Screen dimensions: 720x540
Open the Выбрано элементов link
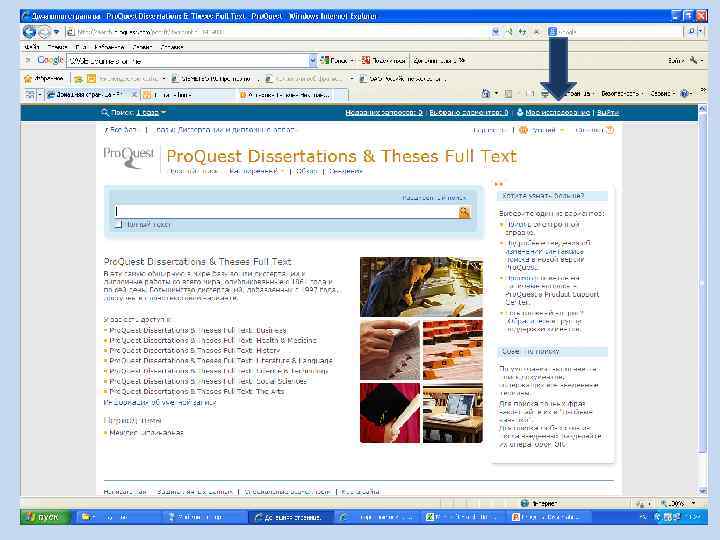(x=469, y=112)
